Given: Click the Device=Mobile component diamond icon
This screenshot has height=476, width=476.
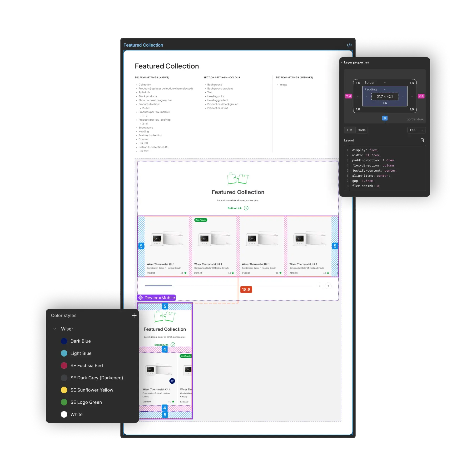Looking at the screenshot, I should pos(141,298).
